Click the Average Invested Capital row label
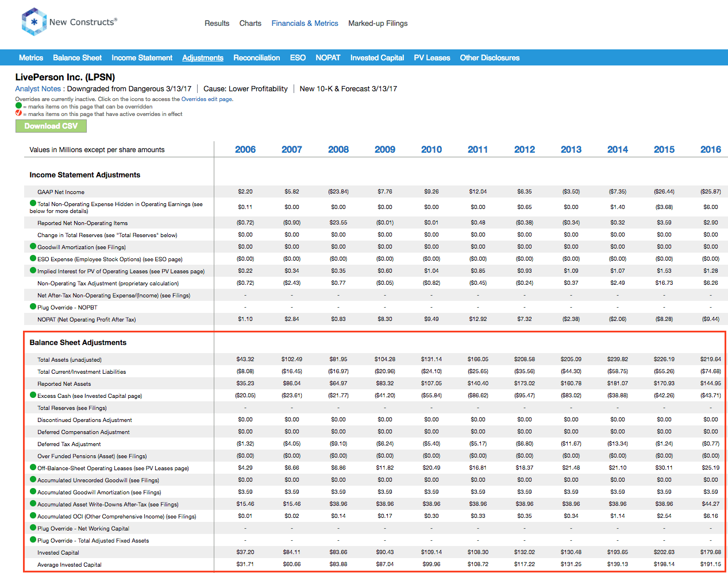728x573 pixels. tap(70, 564)
